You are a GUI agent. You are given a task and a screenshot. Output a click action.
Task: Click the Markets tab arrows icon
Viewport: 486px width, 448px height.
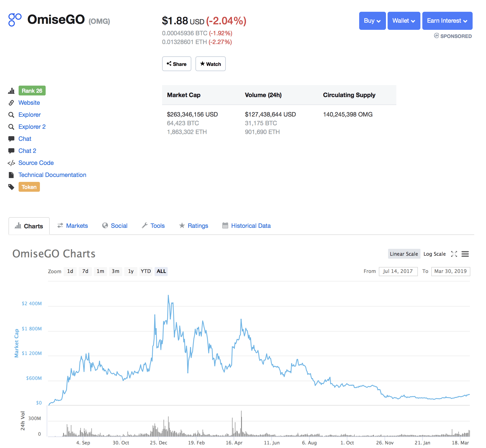(60, 226)
